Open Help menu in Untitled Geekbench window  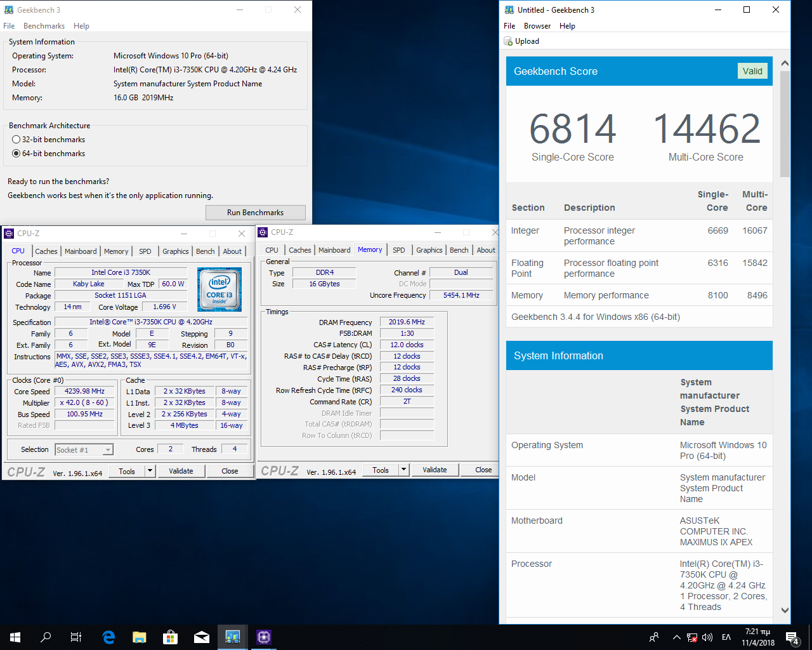567,26
